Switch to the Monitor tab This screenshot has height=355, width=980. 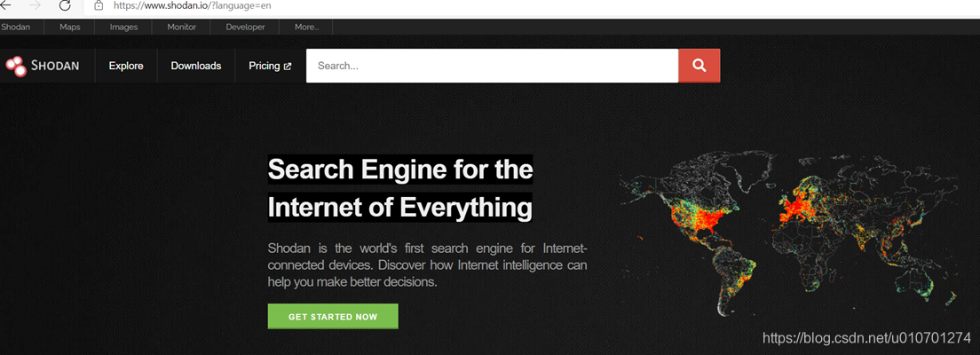[181, 27]
